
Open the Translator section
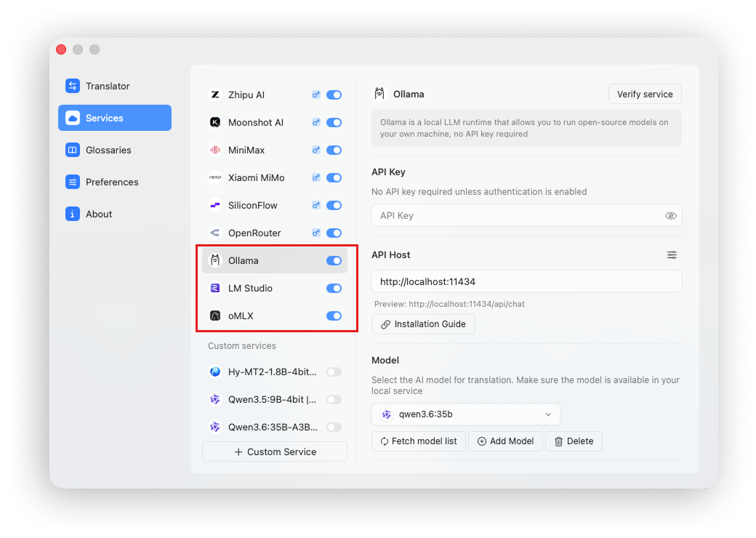(115, 87)
